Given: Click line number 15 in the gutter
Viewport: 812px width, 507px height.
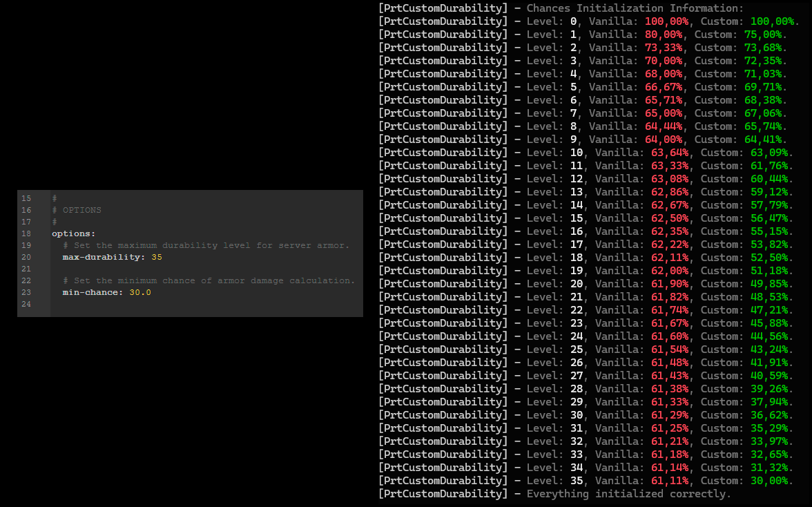Looking at the screenshot, I should point(26,198).
